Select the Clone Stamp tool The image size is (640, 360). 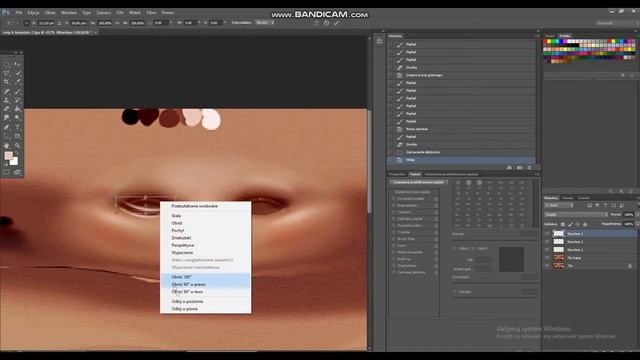7,100
